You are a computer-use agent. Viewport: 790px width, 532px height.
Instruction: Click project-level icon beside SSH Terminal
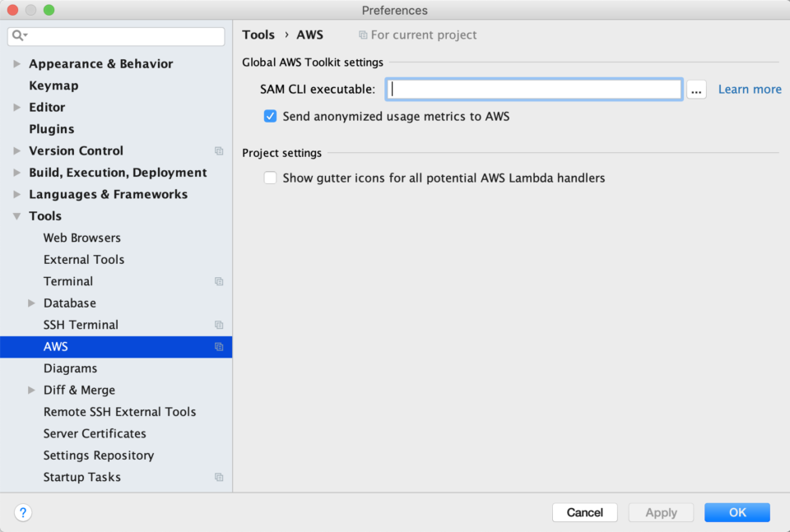[x=219, y=325]
